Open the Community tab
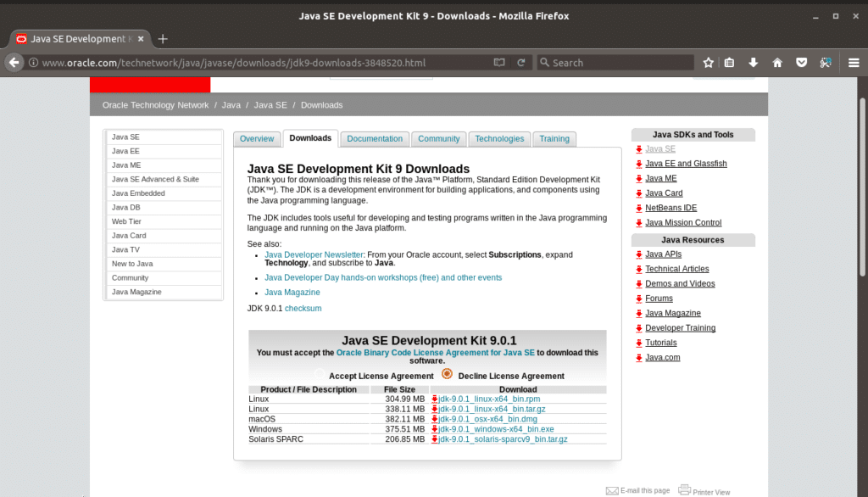This screenshot has height=497, width=868. tap(438, 138)
